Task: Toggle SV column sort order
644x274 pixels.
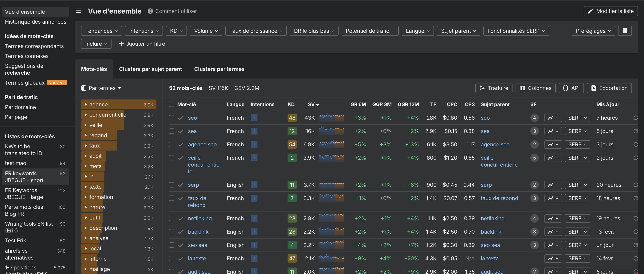Action: coord(313,104)
